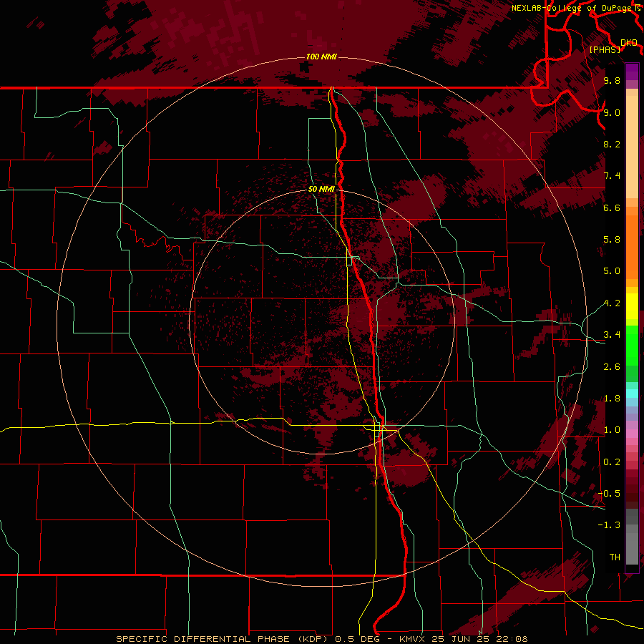Select the purple band atop the color scale
Viewport: 644px width, 644px height.
pyautogui.click(x=632, y=72)
